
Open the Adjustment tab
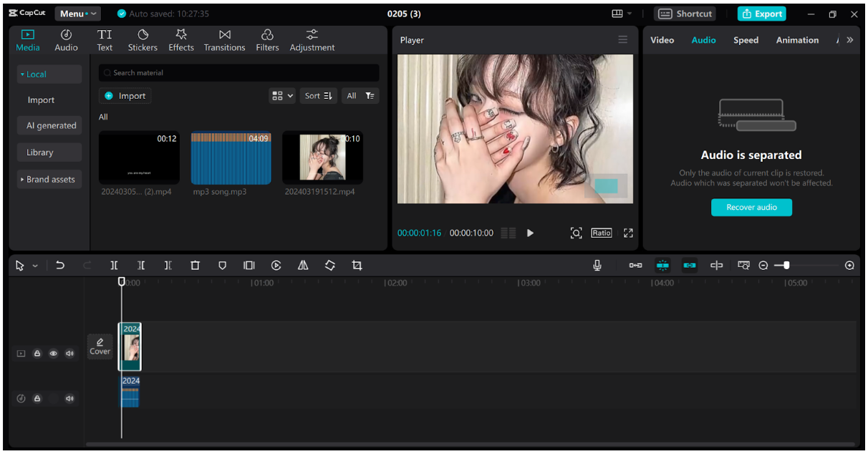312,40
